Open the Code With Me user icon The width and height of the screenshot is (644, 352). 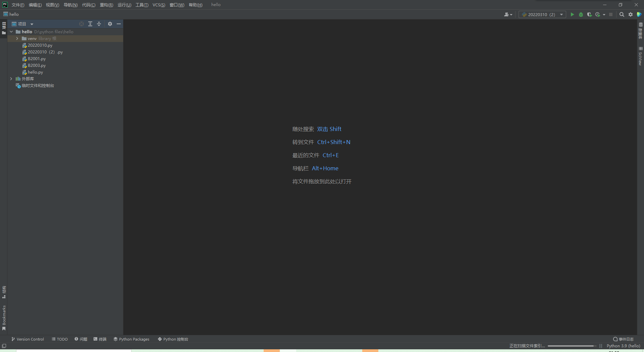[x=506, y=14]
